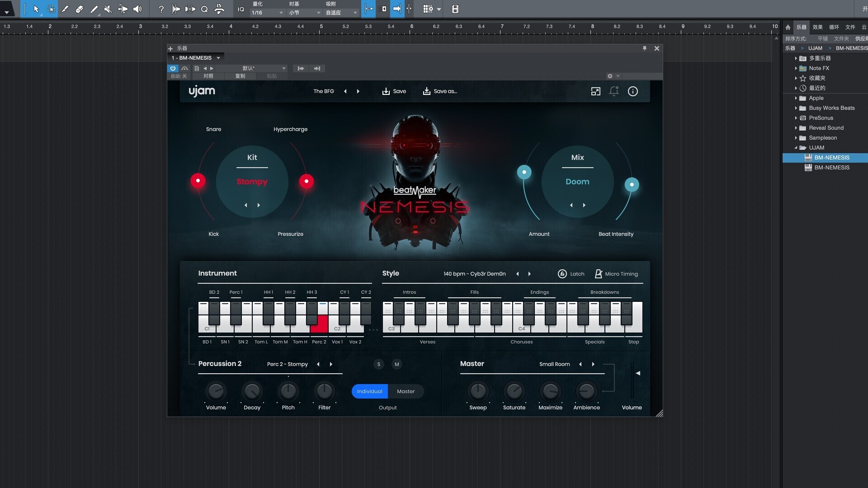The image size is (868, 488).
Task: Select the eraser tool
Action: click(80, 9)
